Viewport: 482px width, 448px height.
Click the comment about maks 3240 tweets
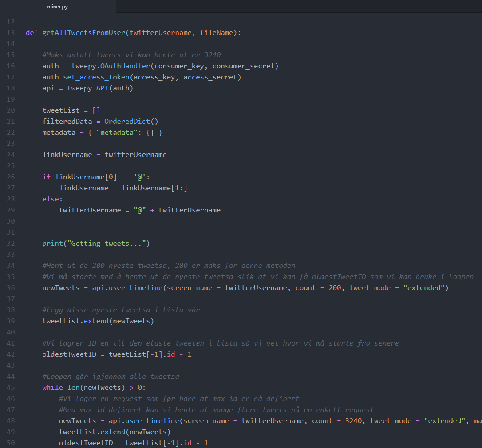131,55
